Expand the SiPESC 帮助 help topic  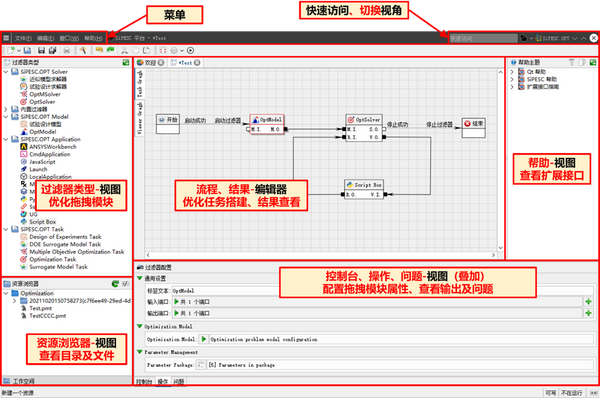click(512, 79)
